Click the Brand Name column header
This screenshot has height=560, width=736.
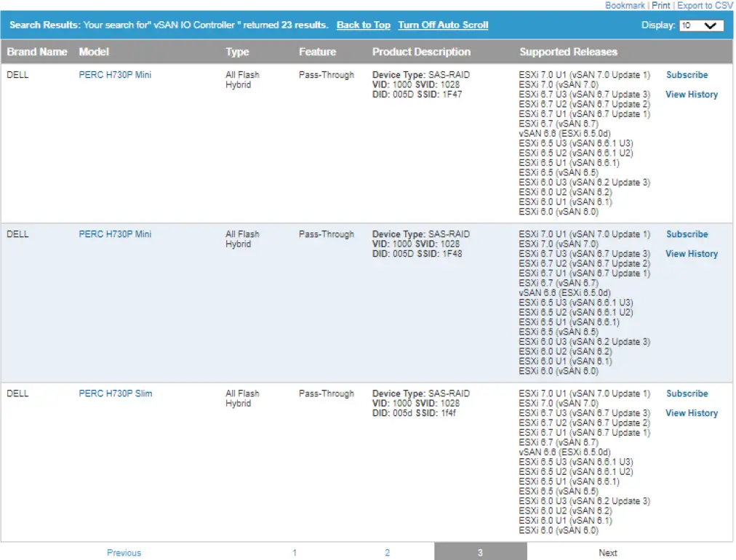[37, 52]
